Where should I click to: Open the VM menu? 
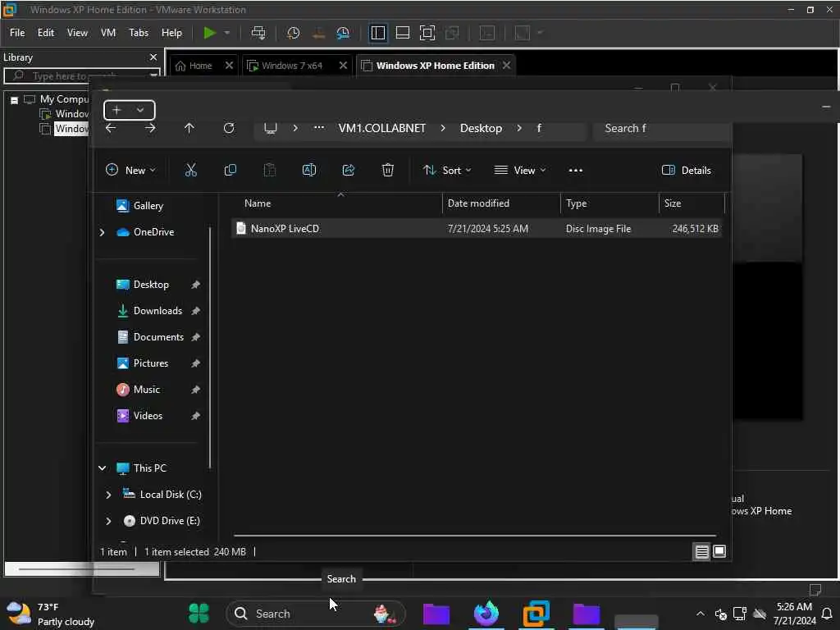click(x=108, y=33)
